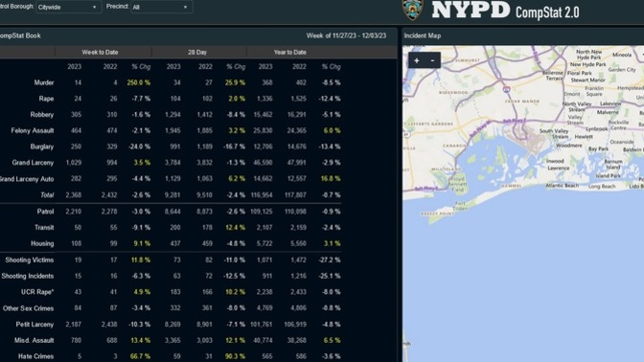Viewport: 644px width, 362px height.
Task: Zoom in with the map plus button
Action: [417, 60]
